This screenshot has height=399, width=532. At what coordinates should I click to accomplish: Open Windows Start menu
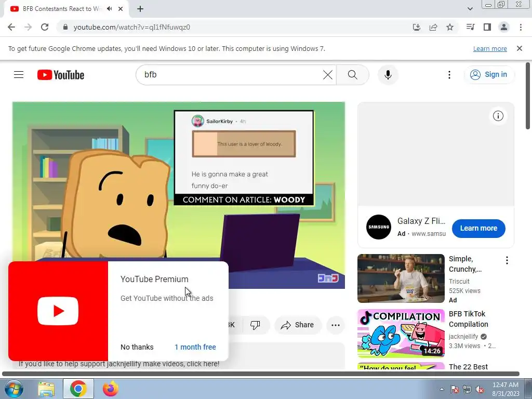(14, 389)
